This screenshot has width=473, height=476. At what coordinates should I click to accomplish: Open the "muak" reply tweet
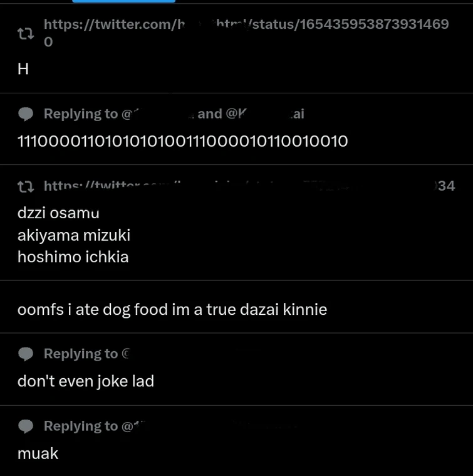(x=38, y=453)
